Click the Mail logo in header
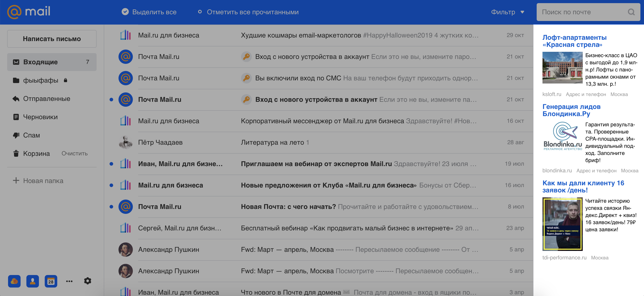This screenshot has height=296, width=644. pos(29,12)
